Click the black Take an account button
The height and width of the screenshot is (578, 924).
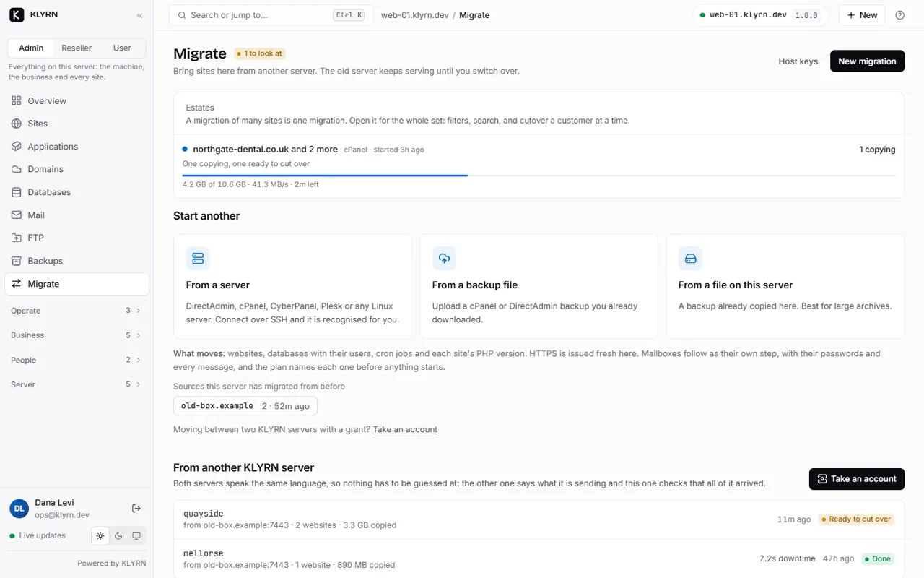pos(856,479)
